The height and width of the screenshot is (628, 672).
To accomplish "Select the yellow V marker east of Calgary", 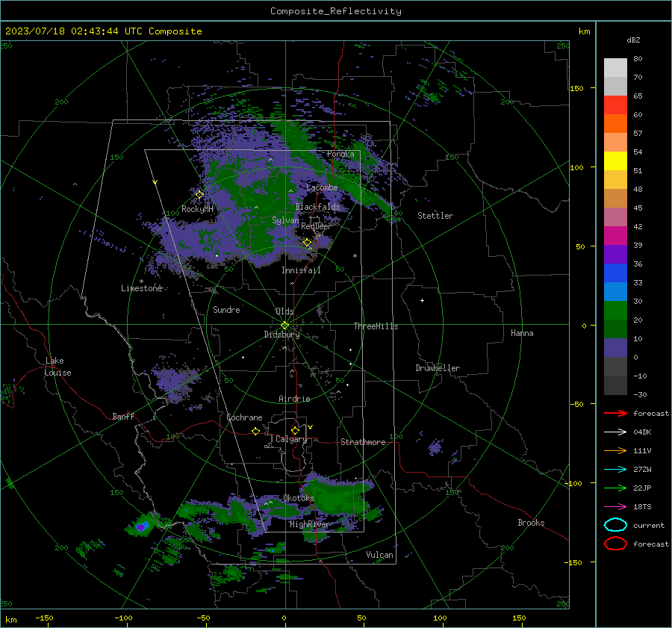I will 311,427.
